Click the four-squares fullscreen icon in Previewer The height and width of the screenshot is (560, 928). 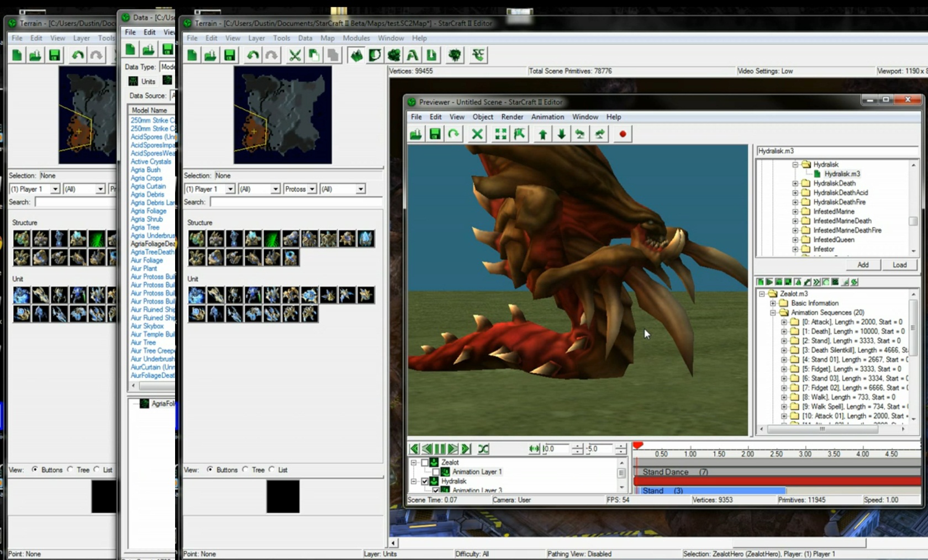(x=500, y=134)
